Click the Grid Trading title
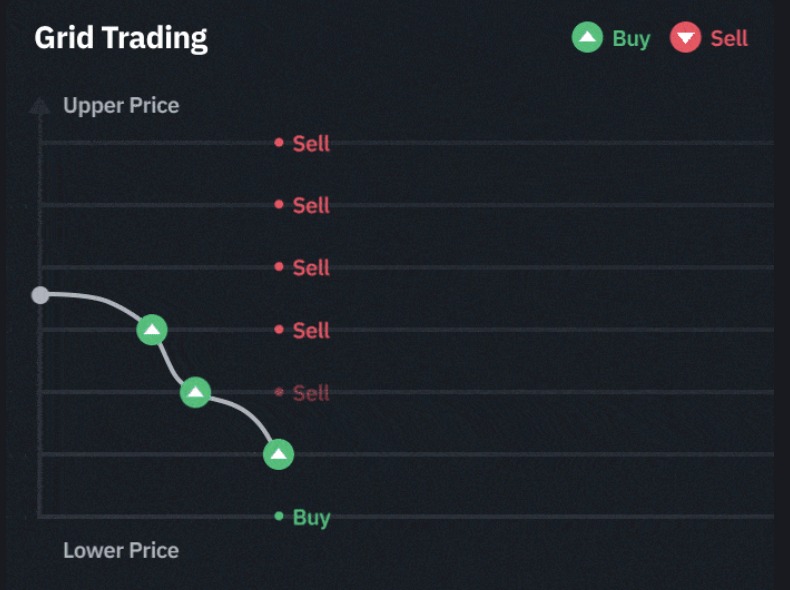 click(x=121, y=38)
